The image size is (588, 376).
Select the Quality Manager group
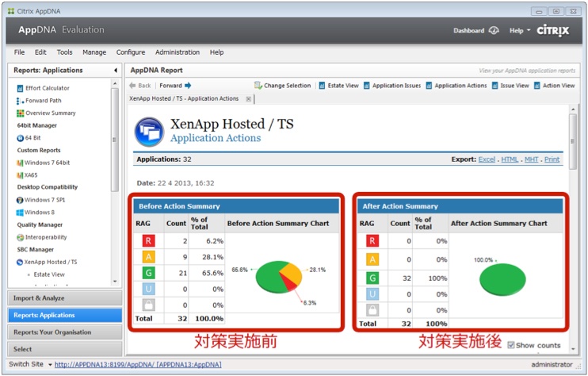(40, 224)
